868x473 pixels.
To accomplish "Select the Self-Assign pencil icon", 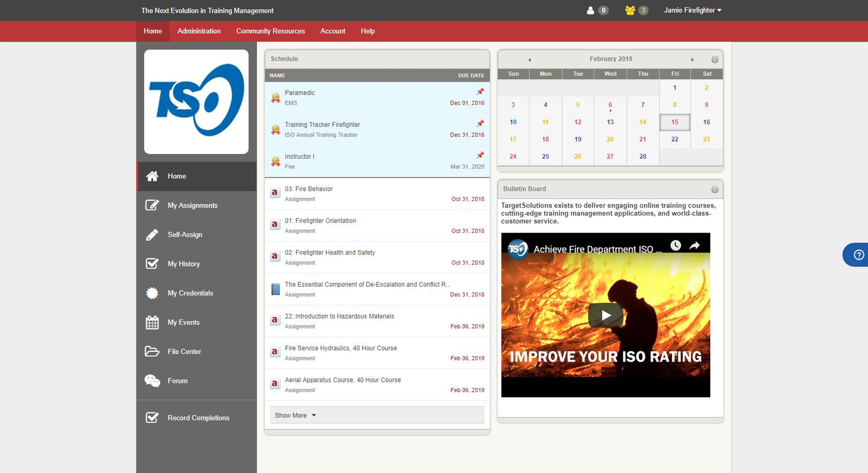I will click(x=152, y=234).
